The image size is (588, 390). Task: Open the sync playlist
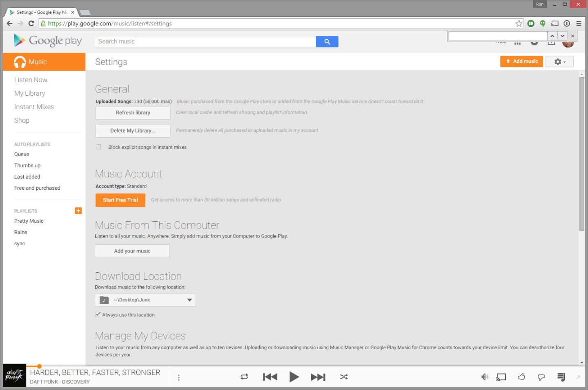[x=20, y=244]
